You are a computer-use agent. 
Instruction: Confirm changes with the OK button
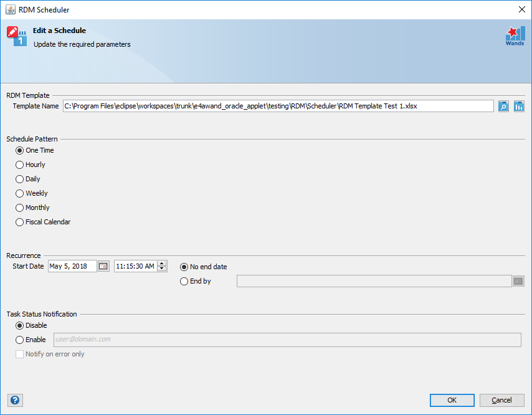[x=452, y=400]
